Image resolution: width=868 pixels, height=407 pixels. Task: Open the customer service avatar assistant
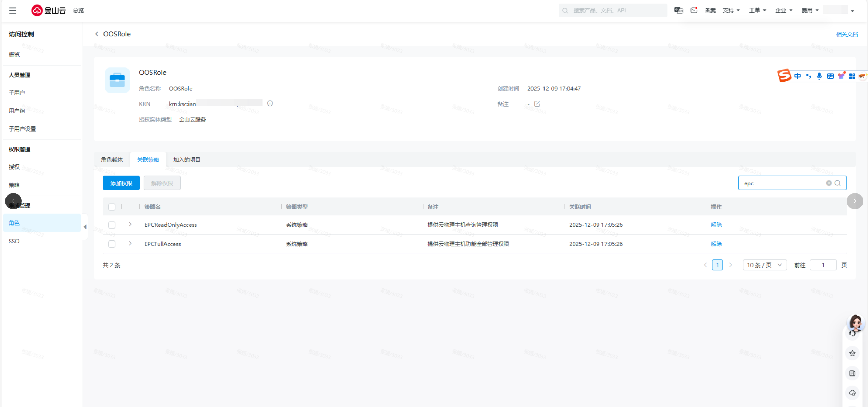coord(855,323)
